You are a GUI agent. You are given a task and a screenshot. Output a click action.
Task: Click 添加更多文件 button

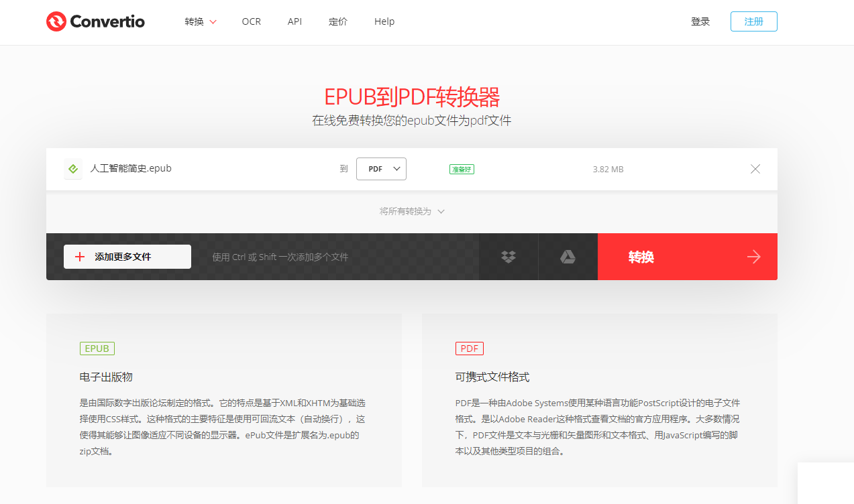click(127, 257)
